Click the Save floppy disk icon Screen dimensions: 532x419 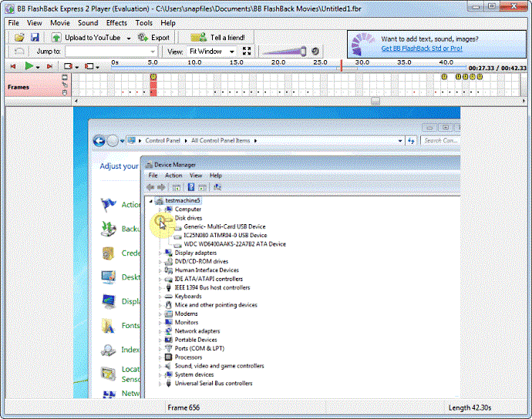[x=35, y=37]
